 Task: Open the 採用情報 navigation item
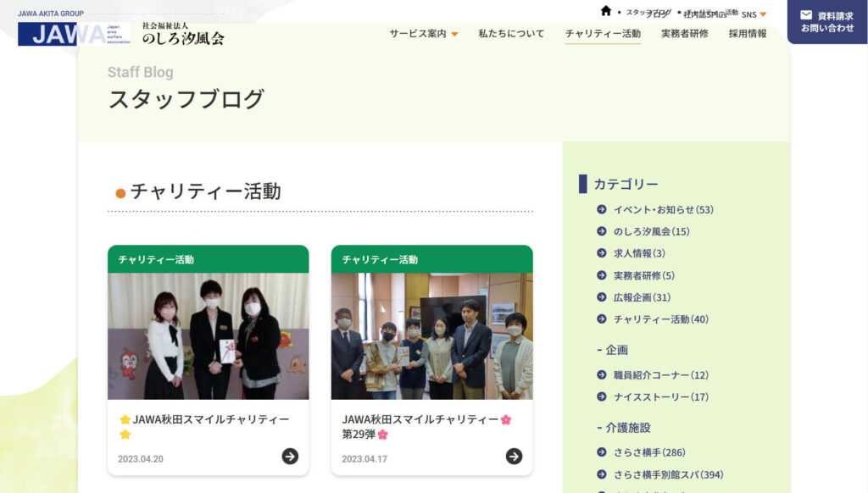click(747, 34)
